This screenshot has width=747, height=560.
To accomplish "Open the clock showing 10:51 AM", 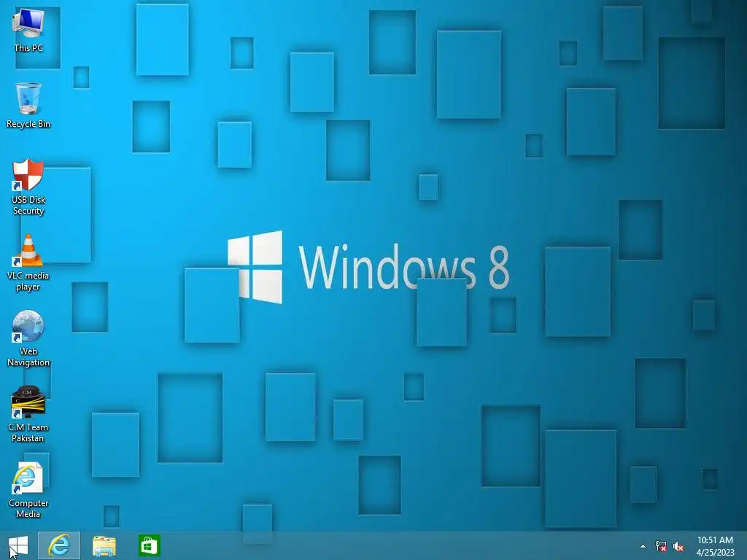I will tap(715, 545).
